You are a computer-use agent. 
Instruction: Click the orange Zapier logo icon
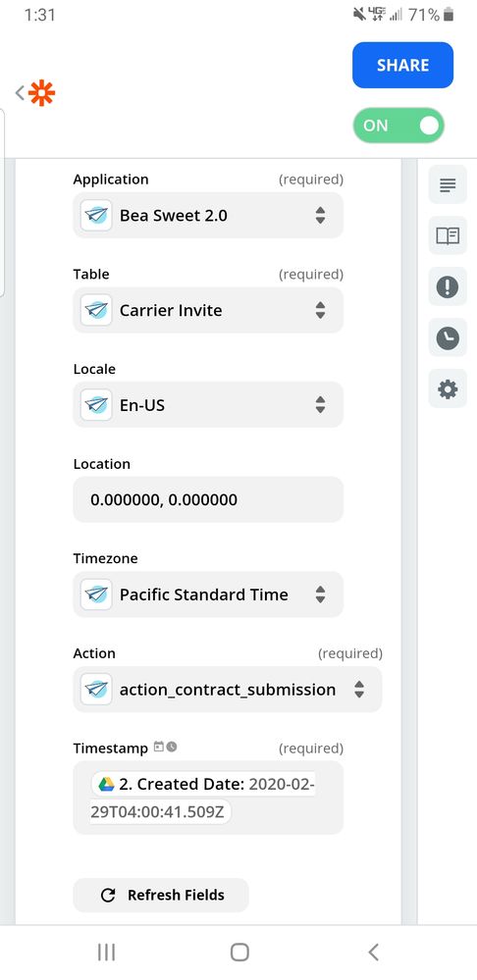[x=42, y=92]
